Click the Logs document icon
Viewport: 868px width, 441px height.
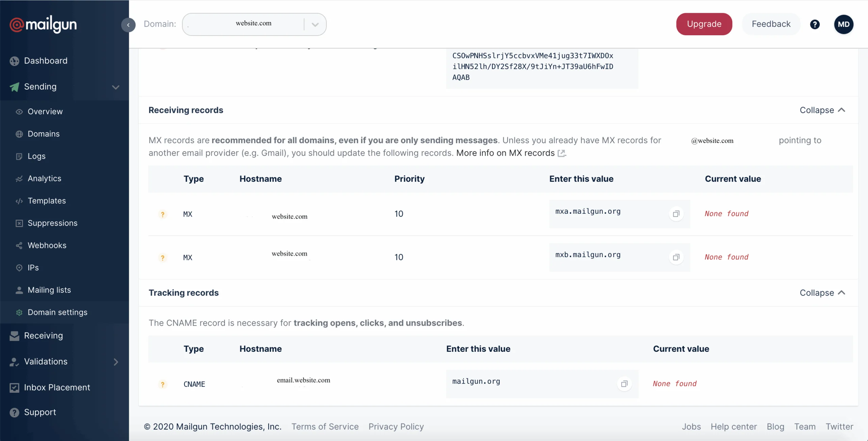(19, 156)
